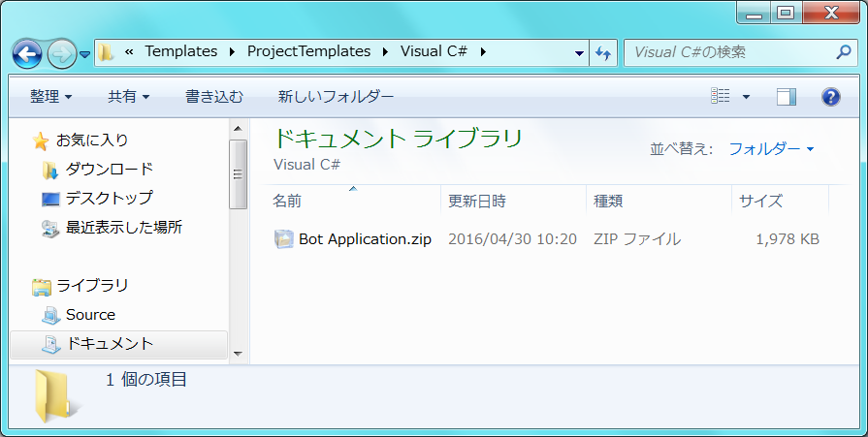The height and width of the screenshot is (437, 868).
Task: Select ProjectTemplates in the breadcrumb
Action: point(309,51)
